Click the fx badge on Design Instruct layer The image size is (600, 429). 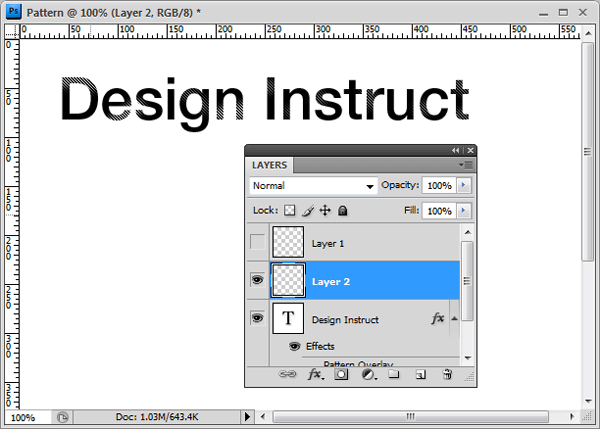(437, 318)
